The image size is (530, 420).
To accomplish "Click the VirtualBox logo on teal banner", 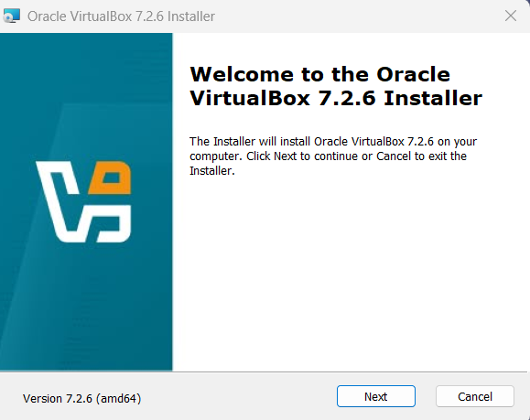I will (83, 201).
